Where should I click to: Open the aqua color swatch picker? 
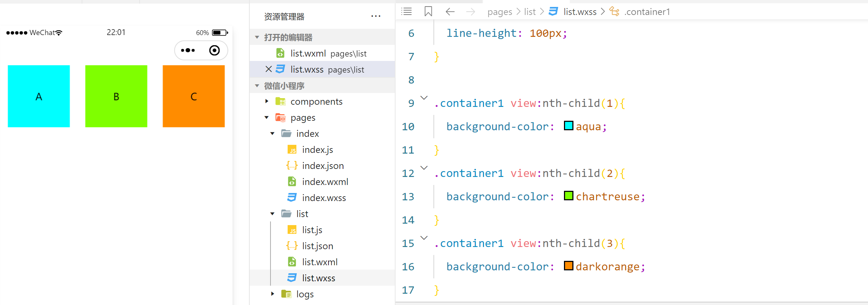568,126
